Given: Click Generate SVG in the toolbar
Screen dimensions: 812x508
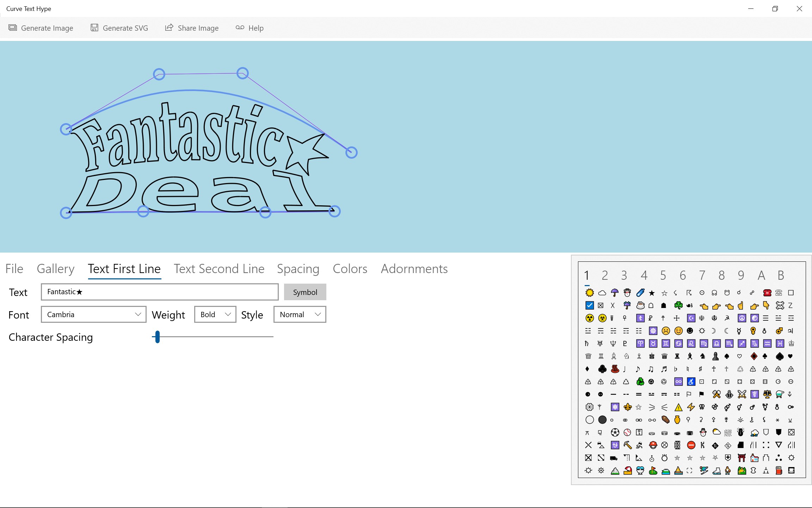Looking at the screenshot, I should click(119, 28).
